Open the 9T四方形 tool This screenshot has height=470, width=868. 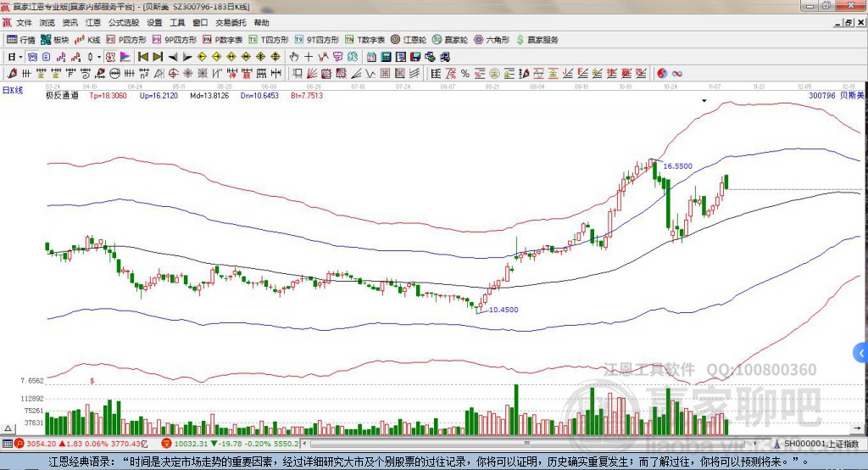coord(317,40)
